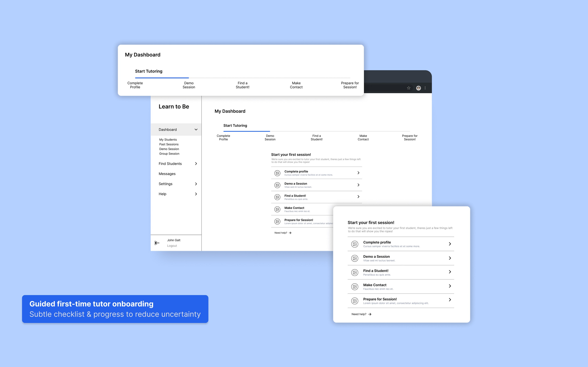Viewport: 588px width, 367px height.
Task: Select My Students in sidebar submenu
Action: 168,140
